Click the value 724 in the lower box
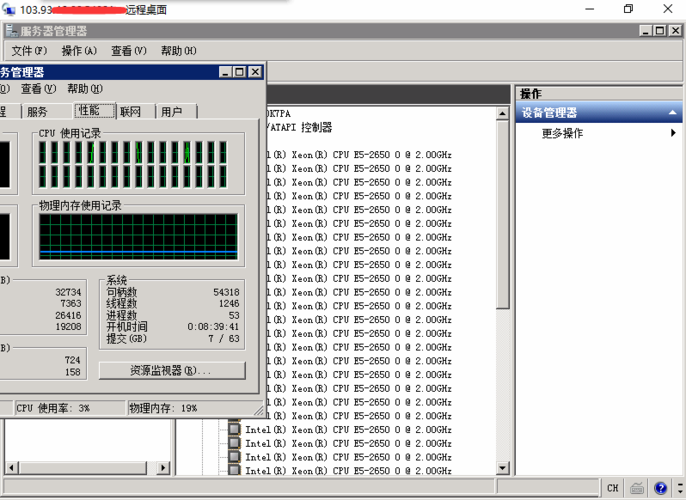Viewport: 686px width, 500px height. coord(72,360)
